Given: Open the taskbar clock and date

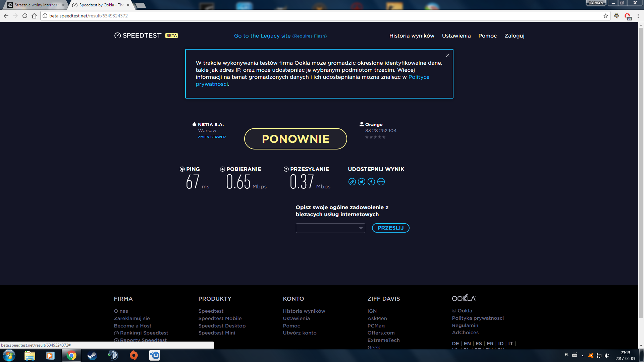Looking at the screenshot, I should point(625,356).
